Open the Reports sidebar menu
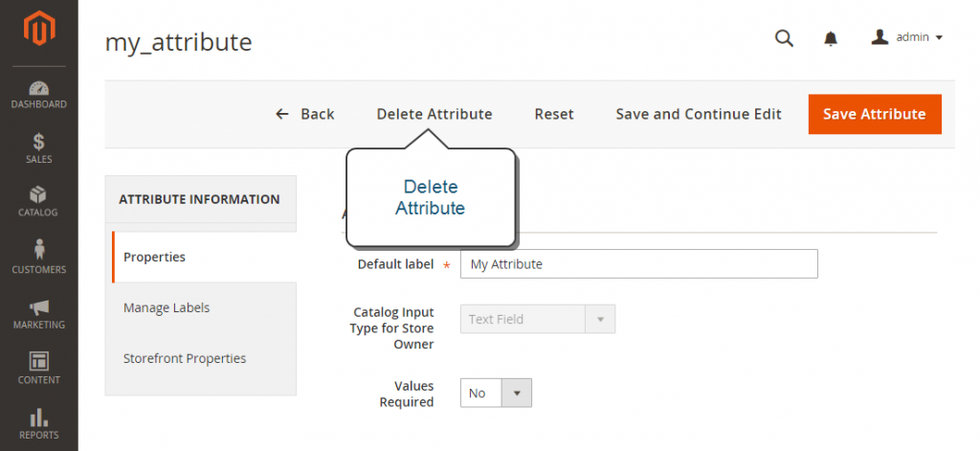This screenshot has height=451, width=980. pos(38,424)
